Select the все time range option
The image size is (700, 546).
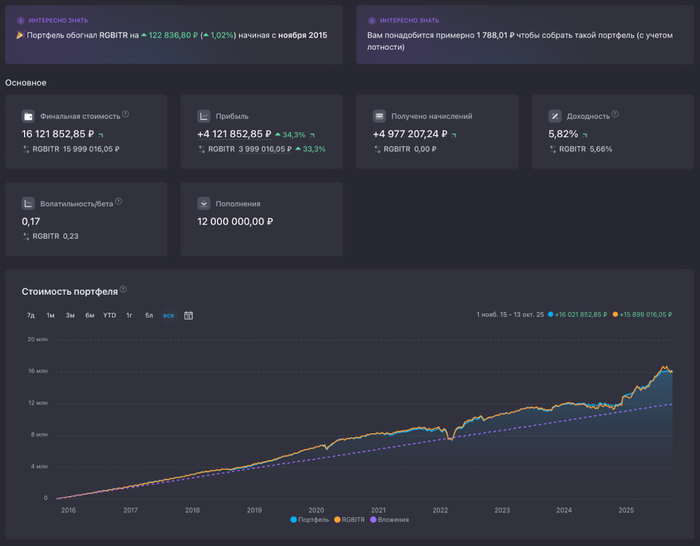click(168, 315)
